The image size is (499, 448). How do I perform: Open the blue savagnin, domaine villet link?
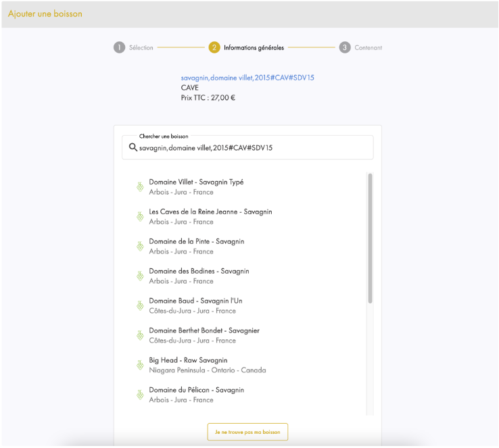coord(247,78)
